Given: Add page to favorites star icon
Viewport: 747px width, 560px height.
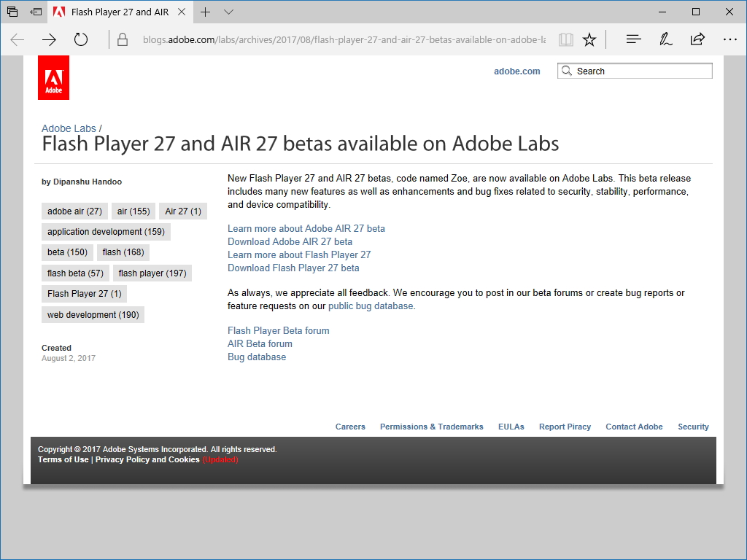Looking at the screenshot, I should click(589, 39).
